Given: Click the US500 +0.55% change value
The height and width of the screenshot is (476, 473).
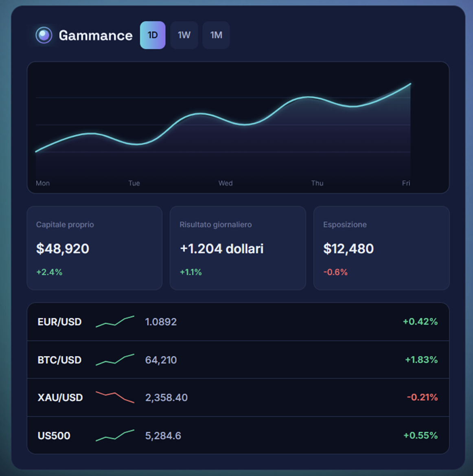Looking at the screenshot, I should click(x=420, y=435).
